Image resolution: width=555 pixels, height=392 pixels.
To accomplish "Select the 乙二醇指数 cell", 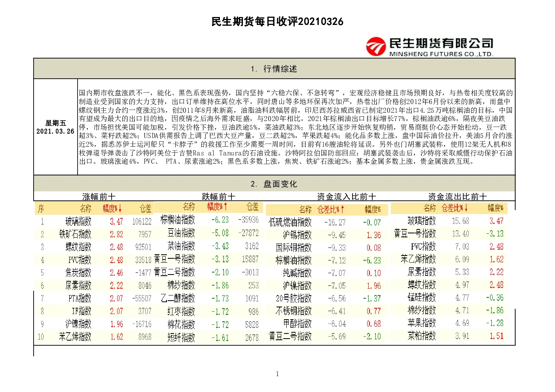I will click(178, 298).
